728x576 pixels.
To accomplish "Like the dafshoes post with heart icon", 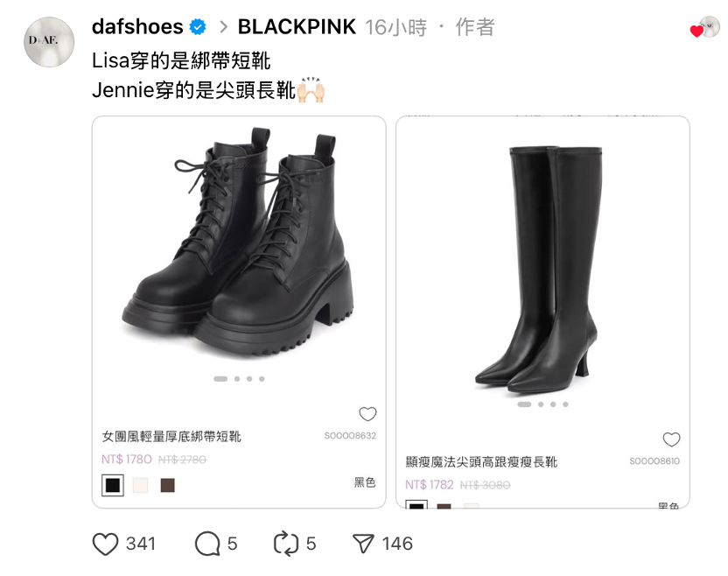I will point(105,544).
